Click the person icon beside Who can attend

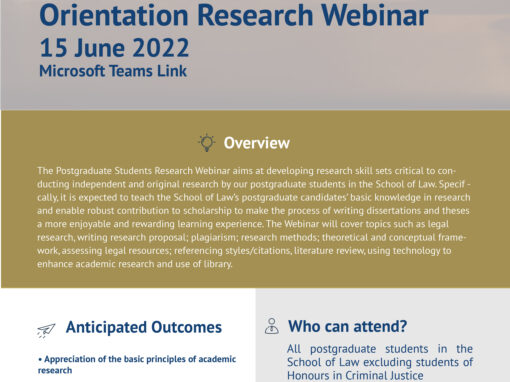272,326
